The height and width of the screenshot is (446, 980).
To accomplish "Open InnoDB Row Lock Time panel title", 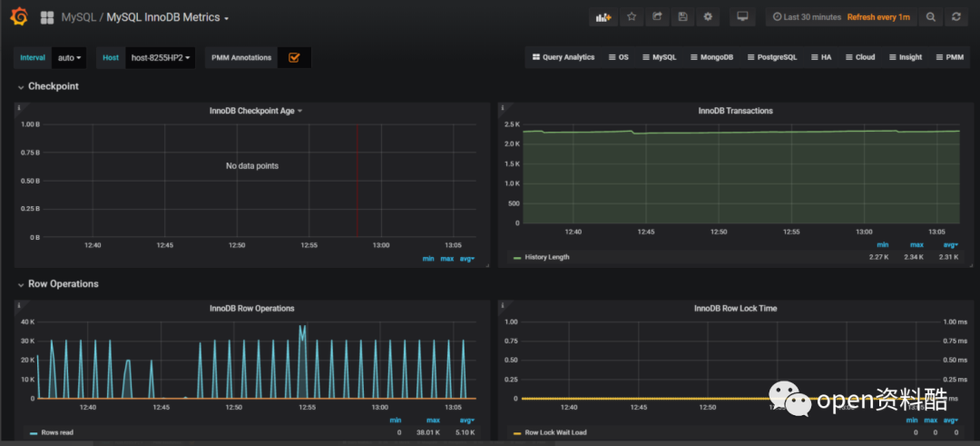I will point(736,308).
